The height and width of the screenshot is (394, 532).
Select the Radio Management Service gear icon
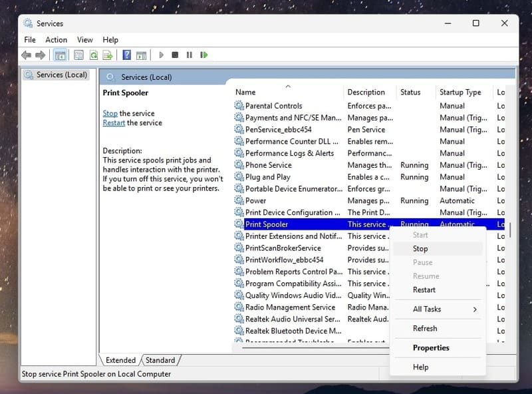[x=239, y=307]
